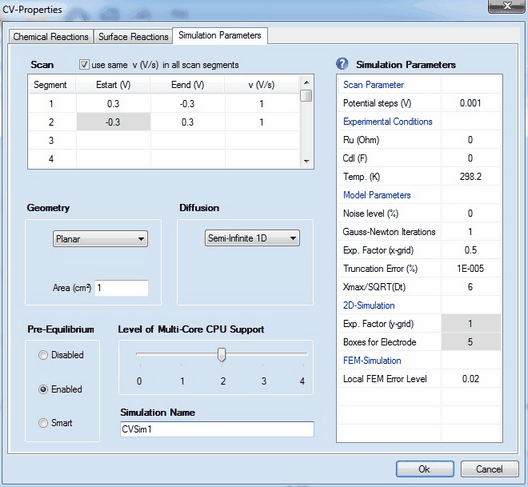Confirm settings with the Ok button
Screen dimensions: 528x487
click(x=425, y=469)
